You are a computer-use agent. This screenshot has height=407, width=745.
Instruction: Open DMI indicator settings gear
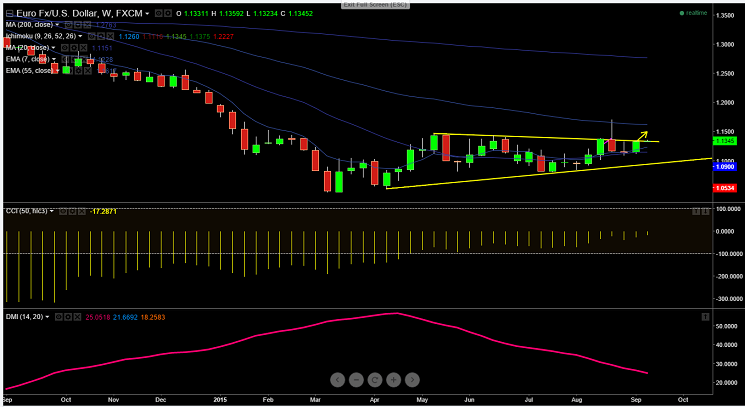[67, 317]
